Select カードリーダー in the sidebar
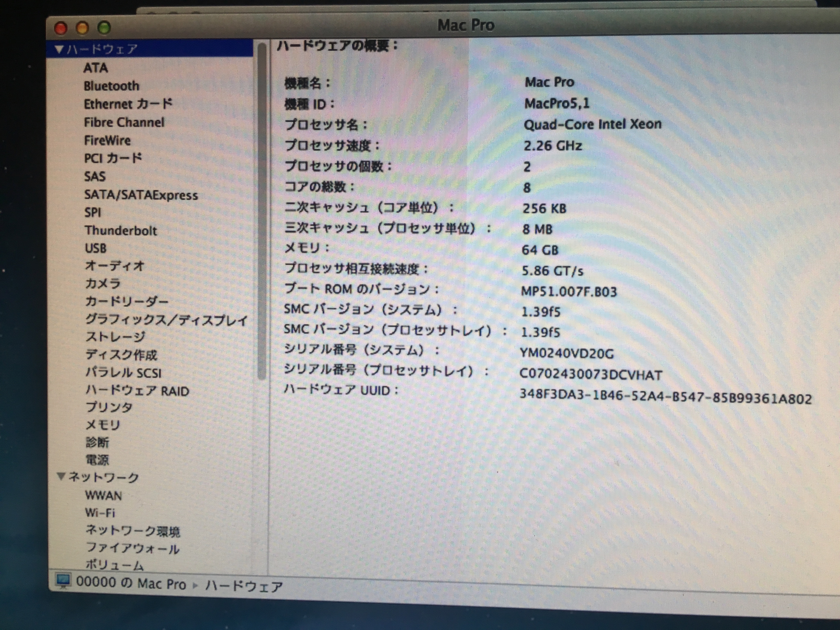Screen dimensions: 840x630 pyautogui.click(x=126, y=301)
